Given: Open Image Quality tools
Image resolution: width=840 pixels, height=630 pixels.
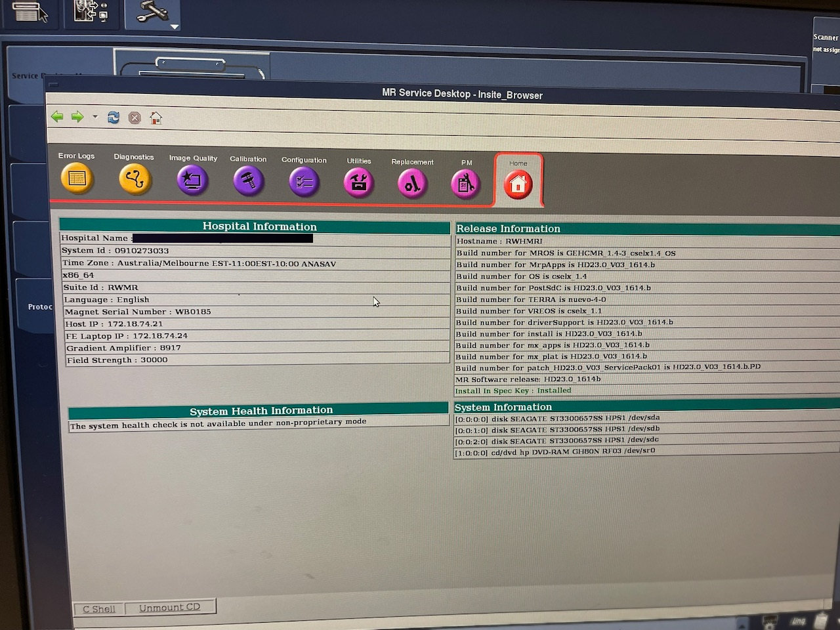Looking at the screenshot, I should 192,180.
